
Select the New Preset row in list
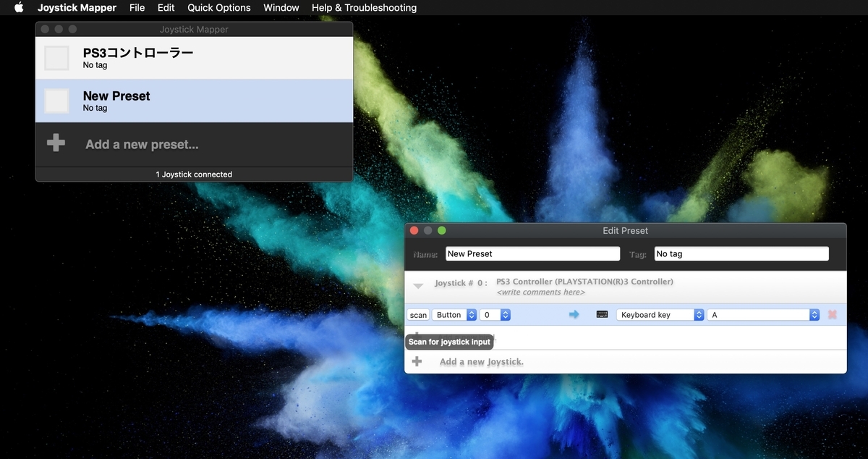[x=194, y=101]
